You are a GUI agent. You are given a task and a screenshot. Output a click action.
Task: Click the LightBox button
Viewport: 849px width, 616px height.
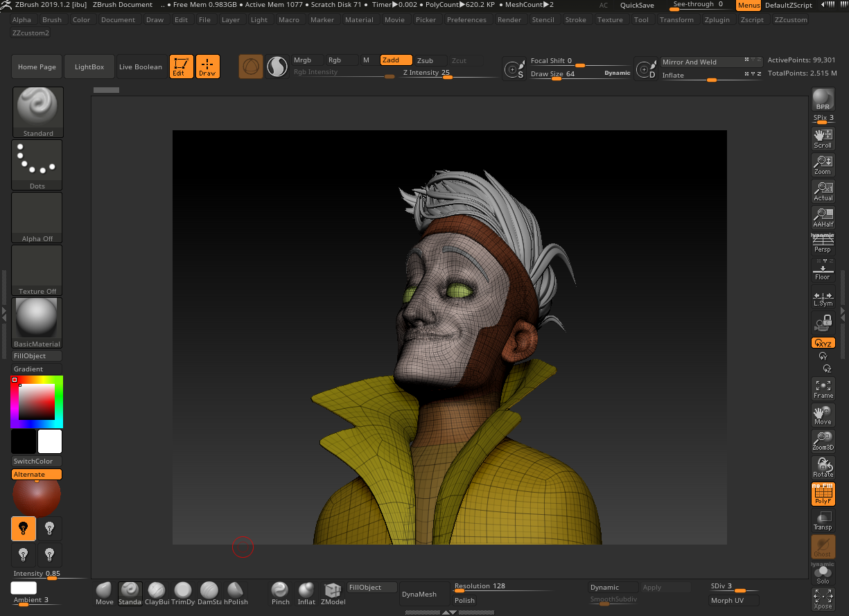[x=89, y=67]
